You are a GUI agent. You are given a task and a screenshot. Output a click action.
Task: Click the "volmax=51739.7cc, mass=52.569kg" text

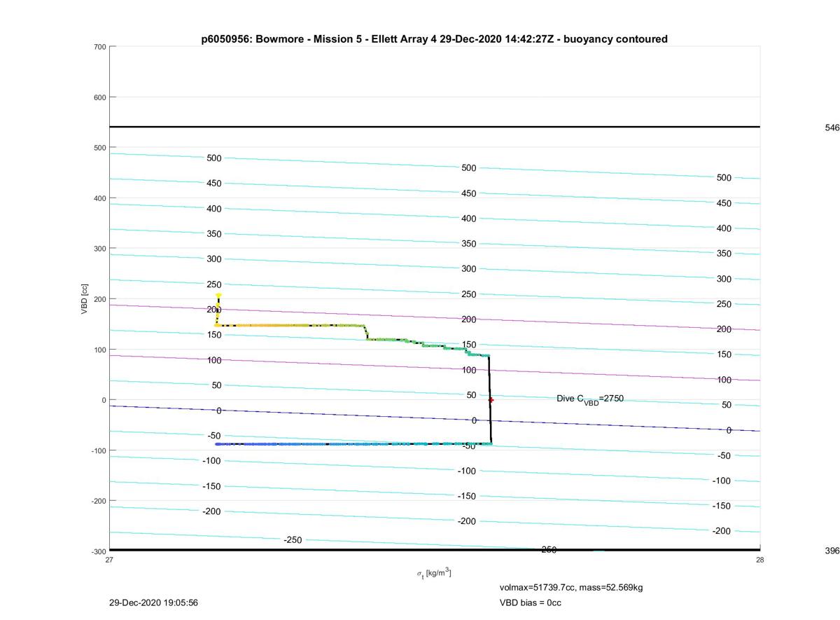point(571,587)
